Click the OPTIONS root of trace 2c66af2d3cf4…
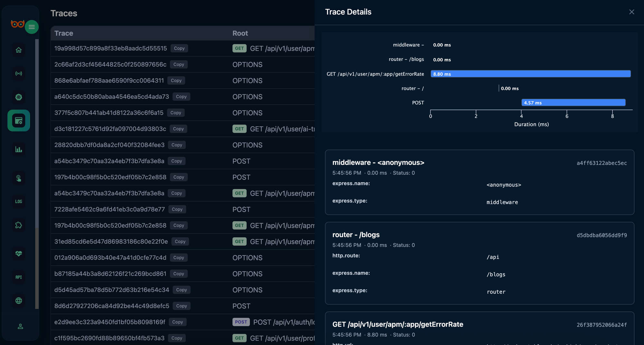 tap(247, 64)
